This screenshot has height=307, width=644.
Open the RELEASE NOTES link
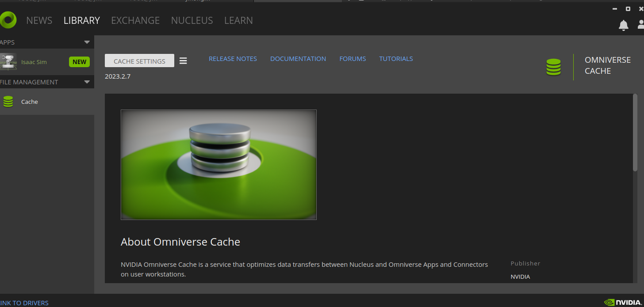[x=233, y=59]
